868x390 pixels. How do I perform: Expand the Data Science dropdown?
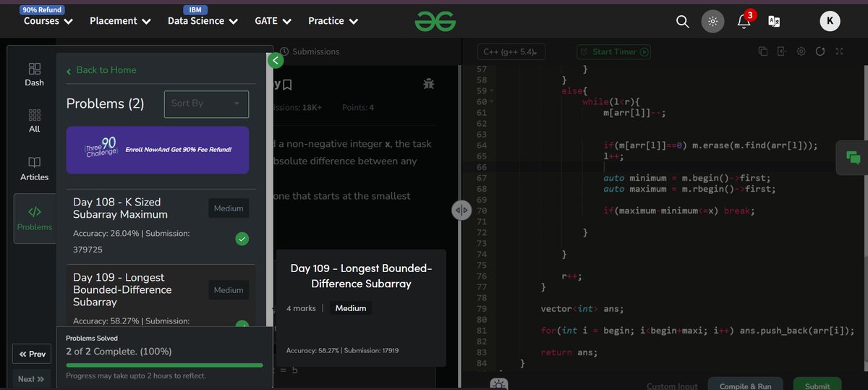coord(203,21)
